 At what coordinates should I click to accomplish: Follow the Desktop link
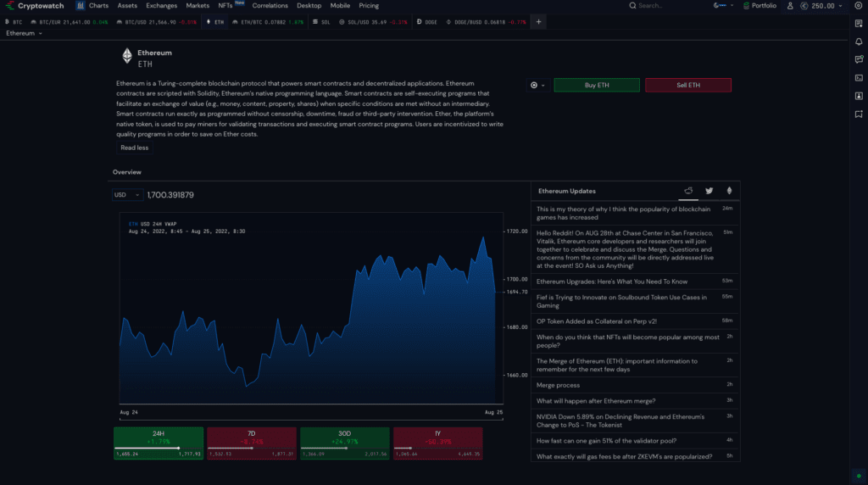(x=309, y=6)
